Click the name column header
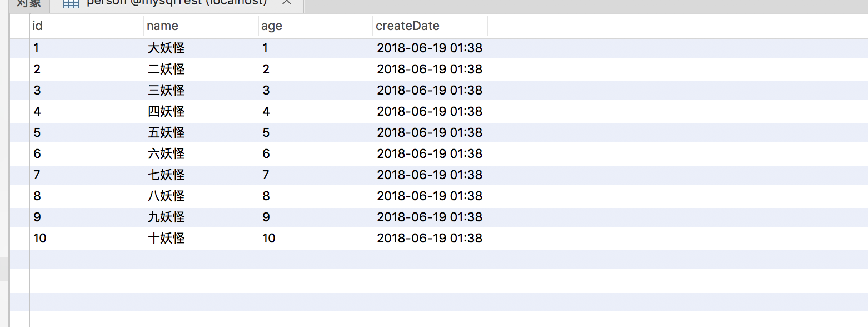 tap(162, 26)
